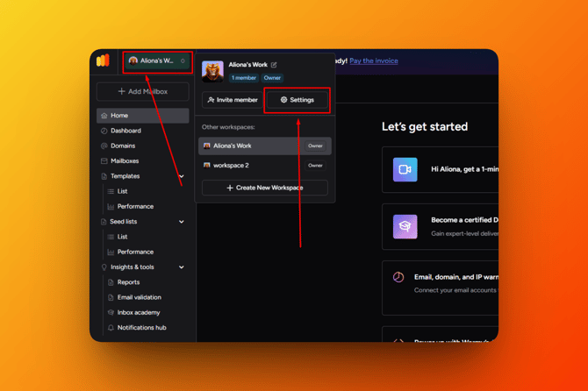This screenshot has height=391, width=588.
Task: Click the video camera icon tile
Action: click(x=405, y=169)
